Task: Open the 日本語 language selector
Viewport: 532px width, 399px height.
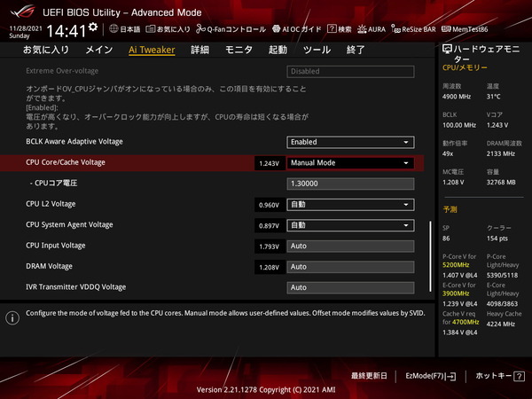Action: (x=125, y=29)
